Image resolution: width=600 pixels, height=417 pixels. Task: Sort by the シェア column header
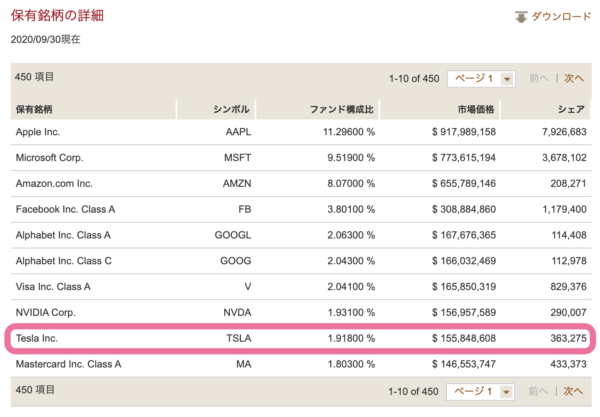(x=571, y=109)
